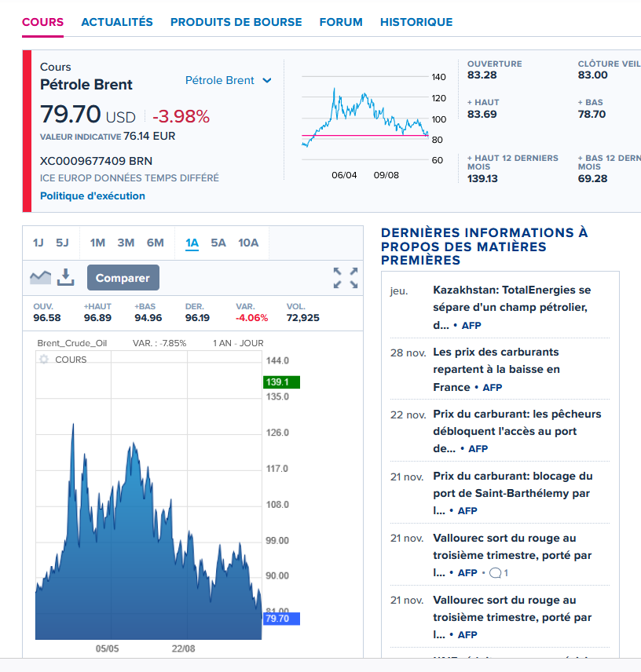The width and height of the screenshot is (641, 672).
Task: Open the COURS gear settings icon
Action: (x=44, y=360)
